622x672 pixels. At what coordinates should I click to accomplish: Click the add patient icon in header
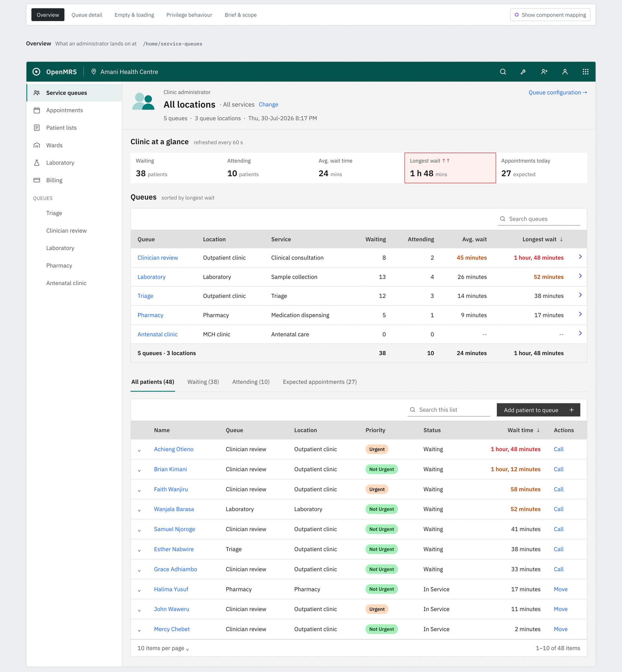[544, 72]
